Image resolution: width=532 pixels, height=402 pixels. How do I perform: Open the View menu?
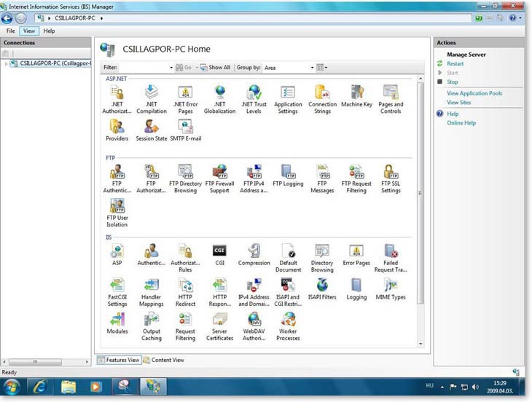click(29, 31)
